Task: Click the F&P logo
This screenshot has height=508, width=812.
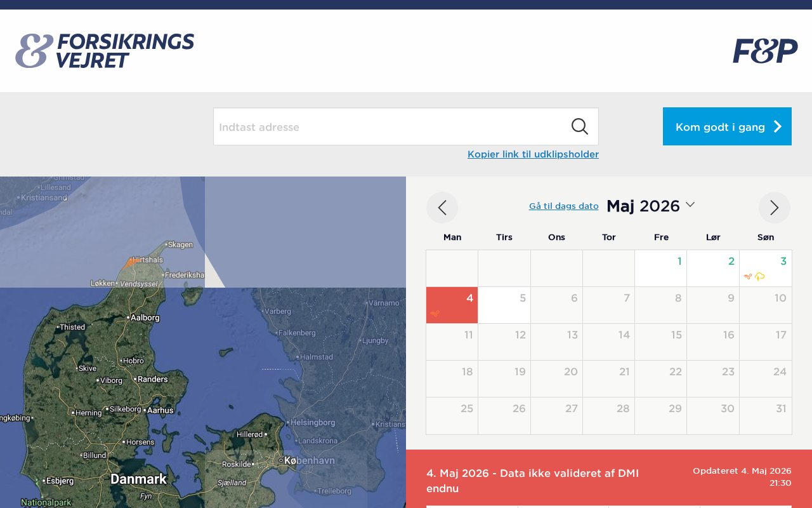Action: 765,51
